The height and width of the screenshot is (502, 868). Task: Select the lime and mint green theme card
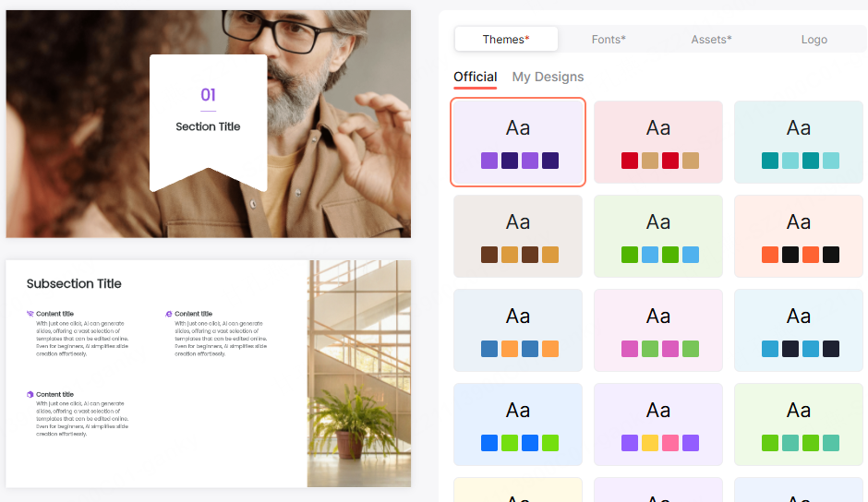tap(798, 424)
